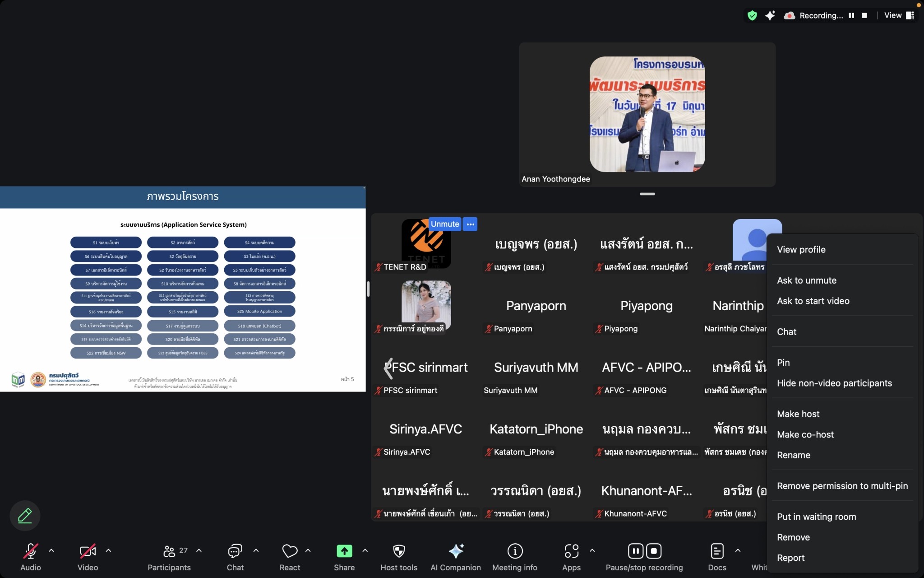Expand the arrow next to Share
Screen dimensions: 924x578
point(365,550)
